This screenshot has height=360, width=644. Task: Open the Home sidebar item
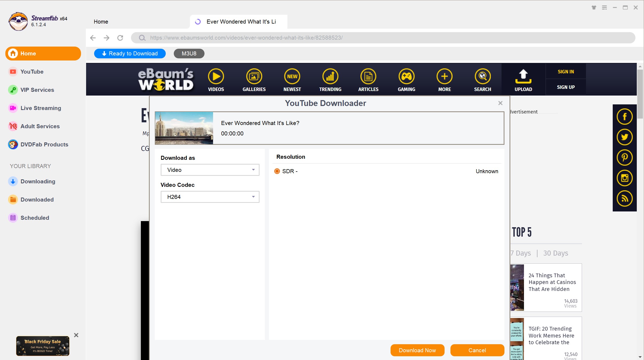click(43, 54)
